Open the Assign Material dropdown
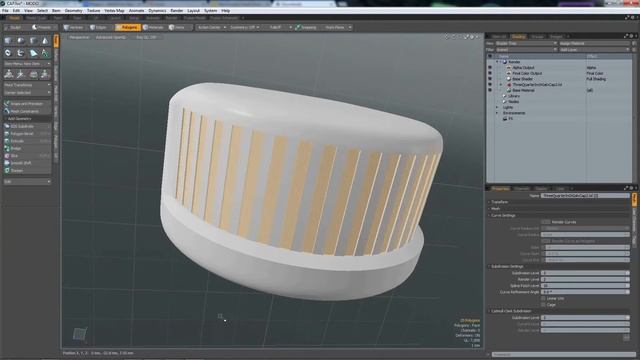 coord(594,43)
